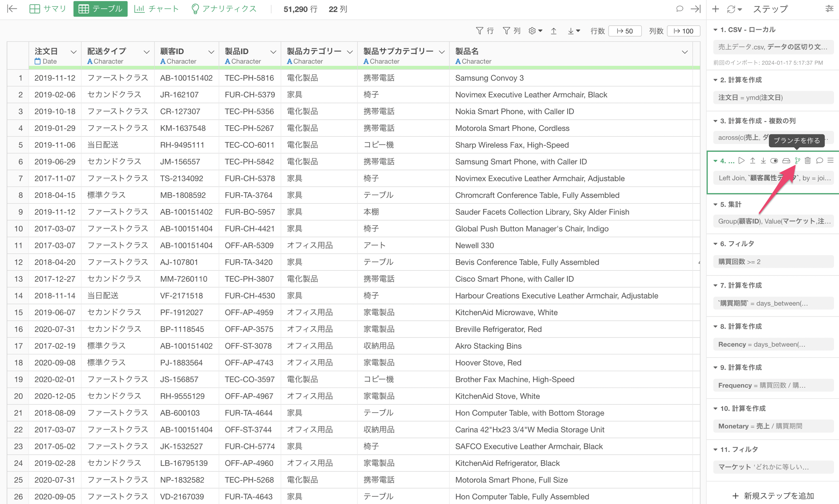Collapse step 4 with its green triangle
The height and width of the screenshot is (504, 839).
pyautogui.click(x=715, y=161)
